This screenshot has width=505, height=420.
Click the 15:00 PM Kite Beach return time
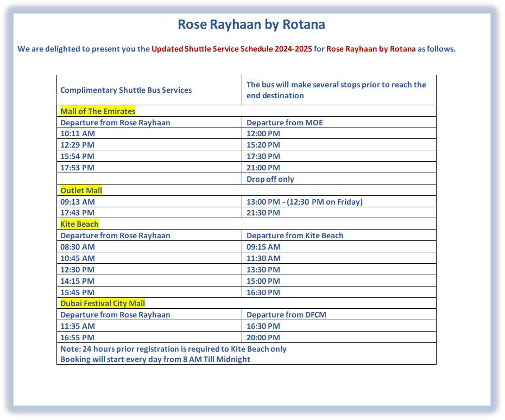(263, 281)
